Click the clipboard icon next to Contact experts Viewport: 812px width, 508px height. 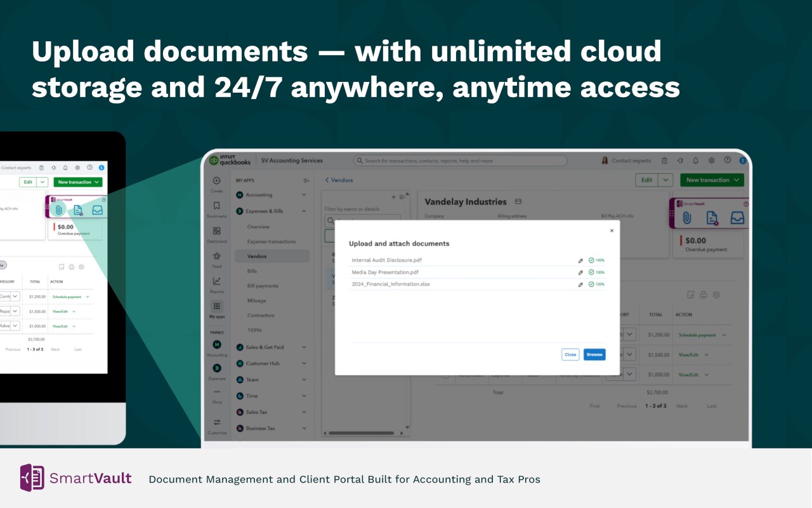664,161
